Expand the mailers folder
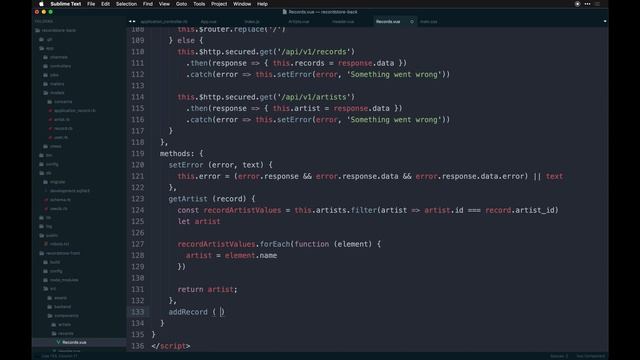 pos(54,84)
